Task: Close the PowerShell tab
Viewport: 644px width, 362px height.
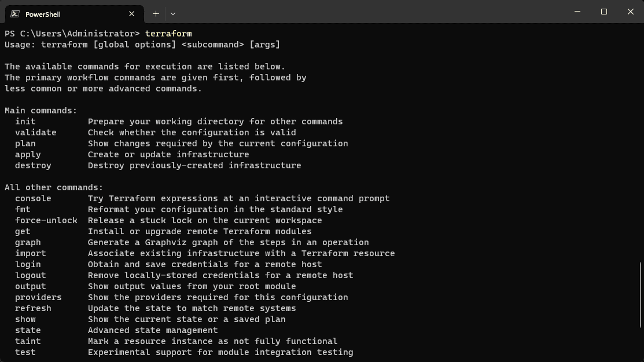Action: point(131,14)
